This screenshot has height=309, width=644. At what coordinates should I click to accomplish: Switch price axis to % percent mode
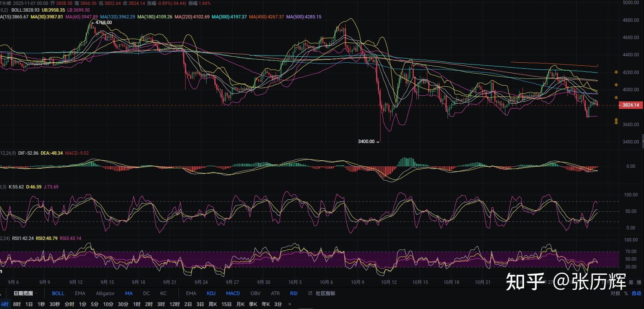click(626, 293)
